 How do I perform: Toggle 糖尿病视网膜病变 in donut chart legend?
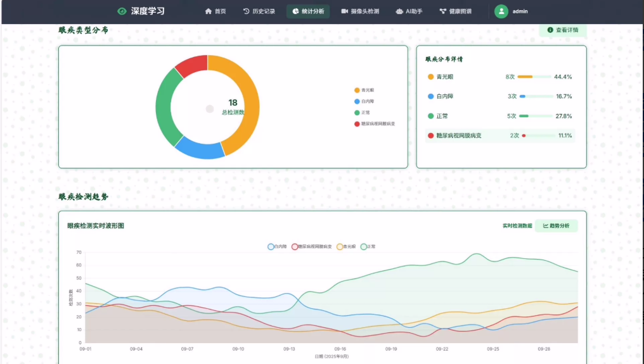click(375, 124)
